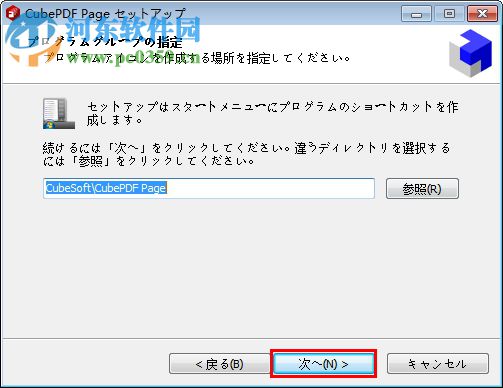Cancel setup with the キャンセル button
This screenshot has height=388, width=503.
[x=438, y=364]
